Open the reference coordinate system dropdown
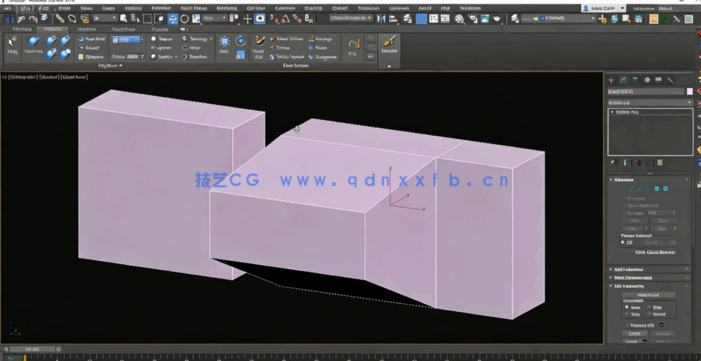 (x=215, y=18)
